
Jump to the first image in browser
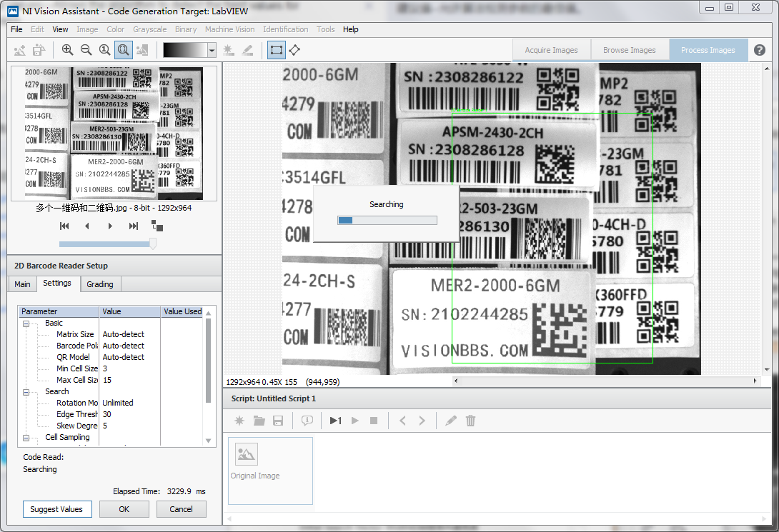[x=64, y=226]
